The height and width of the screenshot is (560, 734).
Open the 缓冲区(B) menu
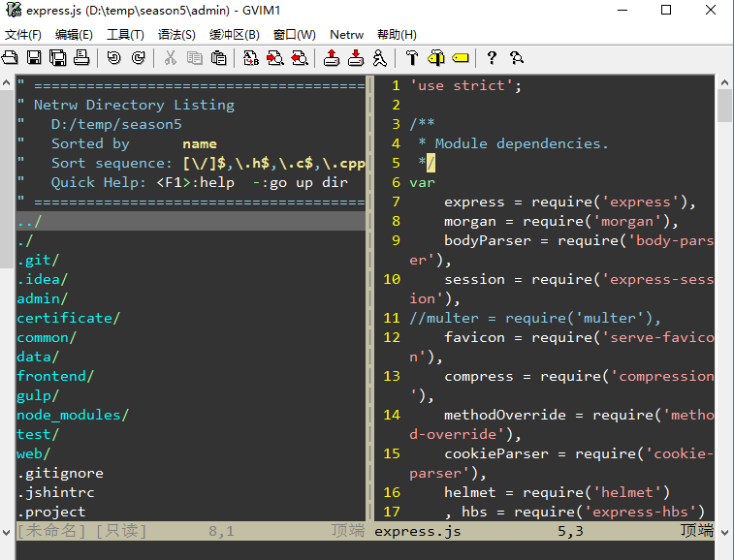pos(234,35)
